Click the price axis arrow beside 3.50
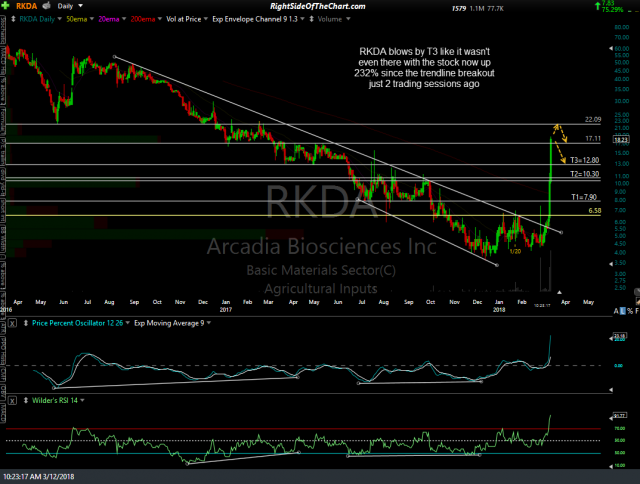Viewport: 640px width, 484px height. pyautogui.click(x=611, y=264)
